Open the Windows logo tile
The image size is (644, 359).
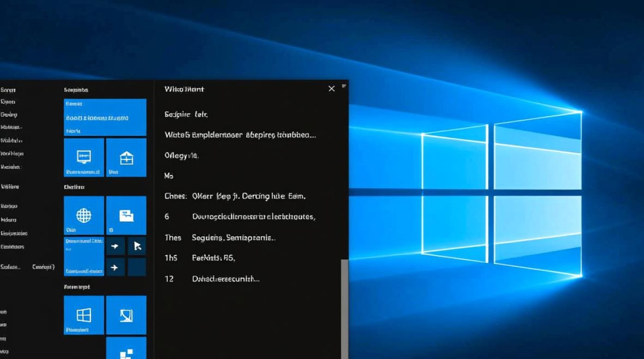point(84,314)
